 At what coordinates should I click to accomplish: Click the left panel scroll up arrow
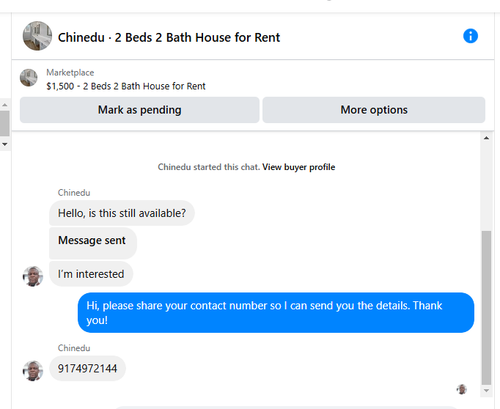pyautogui.click(x=5, y=105)
